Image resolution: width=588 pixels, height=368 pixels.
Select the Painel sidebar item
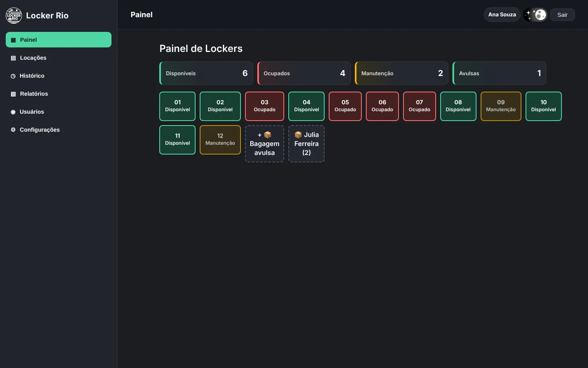coord(58,40)
